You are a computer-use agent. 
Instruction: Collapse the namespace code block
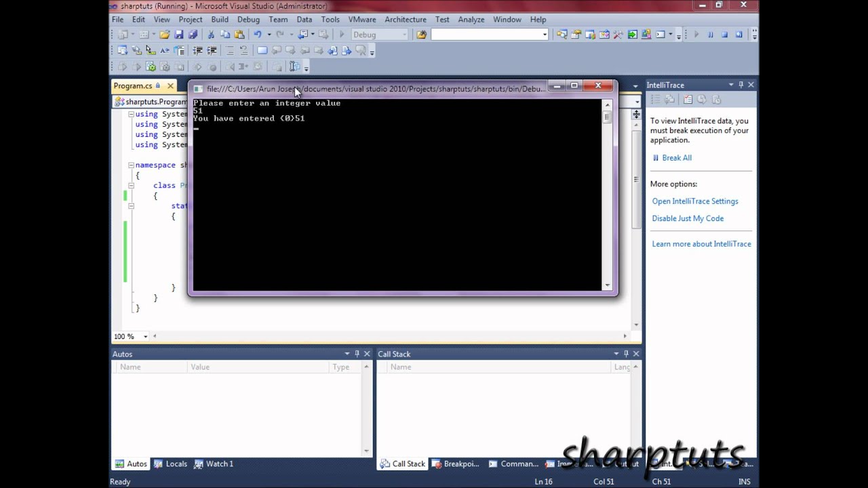(131, 165)
